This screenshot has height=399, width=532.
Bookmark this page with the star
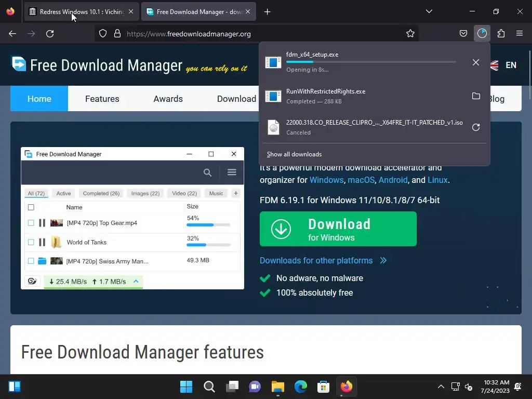410,34
